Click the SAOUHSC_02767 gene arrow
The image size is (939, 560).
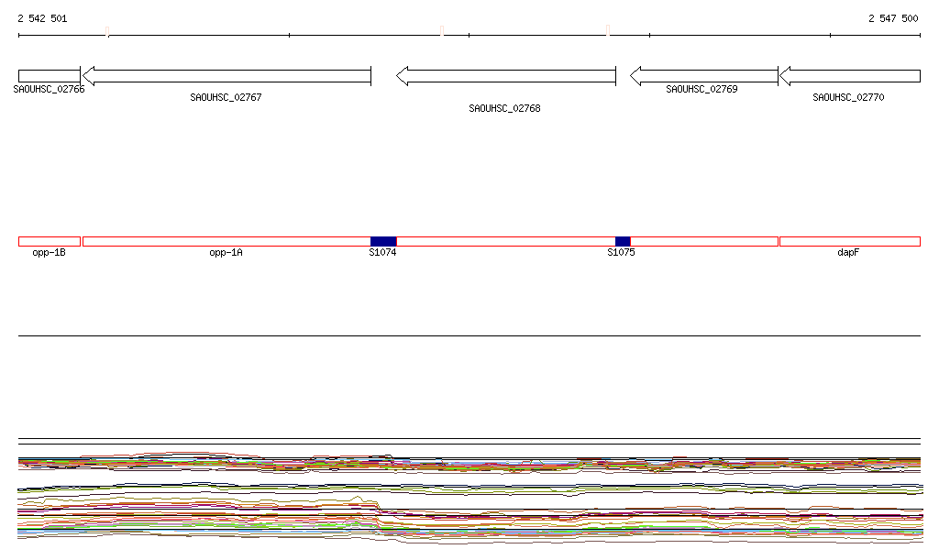coord(227,76)
